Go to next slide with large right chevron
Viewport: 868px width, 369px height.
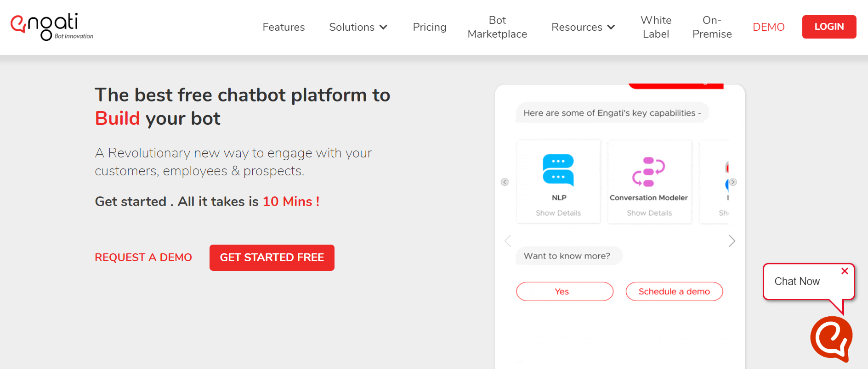[732, 241]
